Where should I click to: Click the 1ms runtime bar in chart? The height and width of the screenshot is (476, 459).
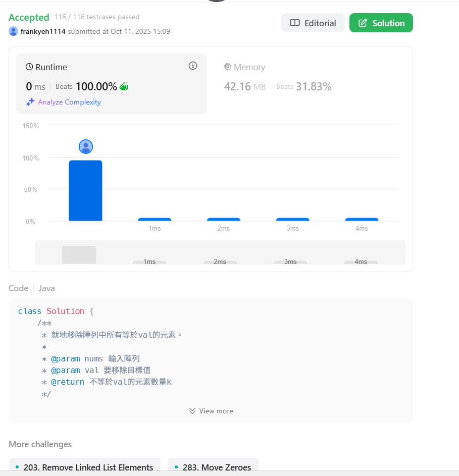155,220
